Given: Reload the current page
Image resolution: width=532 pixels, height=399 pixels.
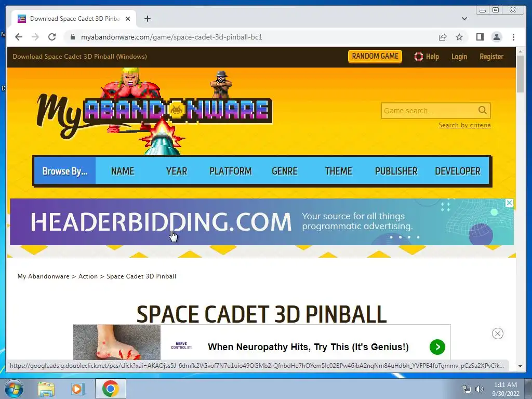Looking at the screenshot, I should click(x=52, y=37).
